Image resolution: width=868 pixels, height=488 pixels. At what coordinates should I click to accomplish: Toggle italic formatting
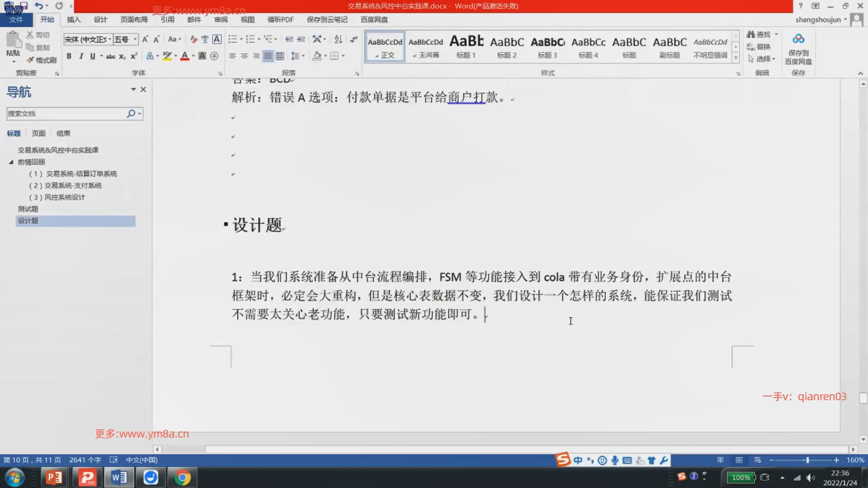point(81,56)
